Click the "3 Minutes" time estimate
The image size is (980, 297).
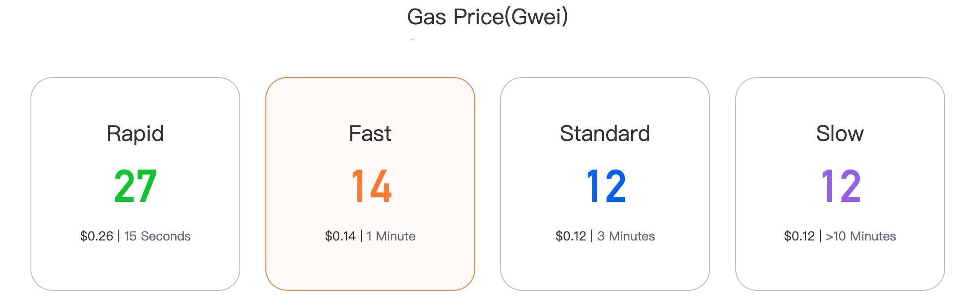tap(626, 236)
